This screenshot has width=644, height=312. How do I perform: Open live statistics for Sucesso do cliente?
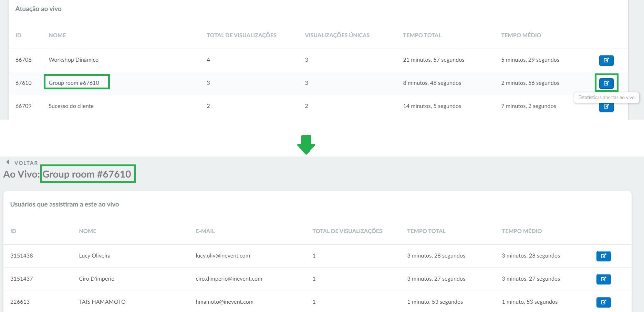(606, 107)
